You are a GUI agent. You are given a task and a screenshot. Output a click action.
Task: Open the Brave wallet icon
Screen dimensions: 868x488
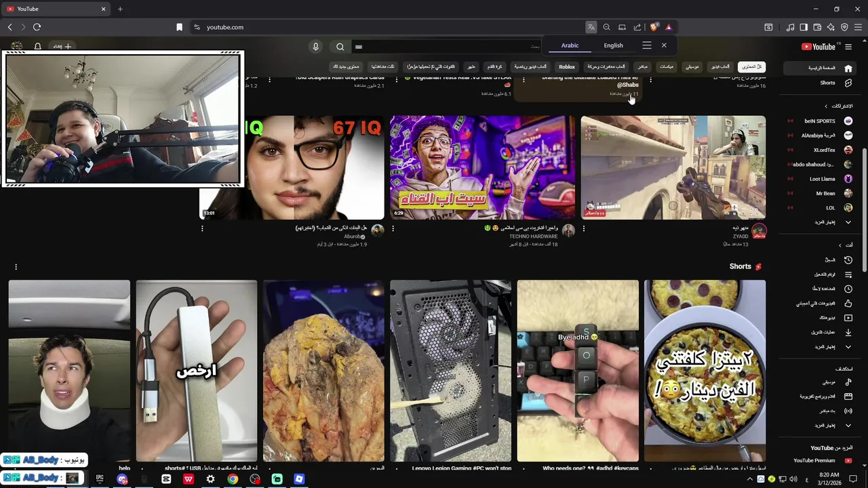(817, 27)
